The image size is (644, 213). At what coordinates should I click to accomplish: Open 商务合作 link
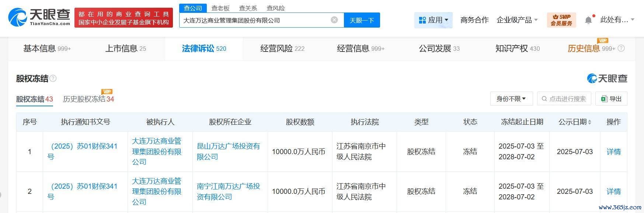point(474,20)
